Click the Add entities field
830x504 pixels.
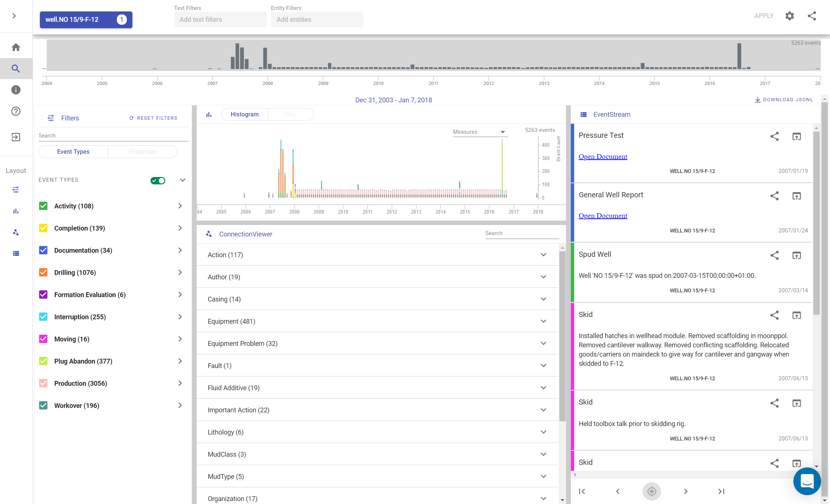[317, 20]
